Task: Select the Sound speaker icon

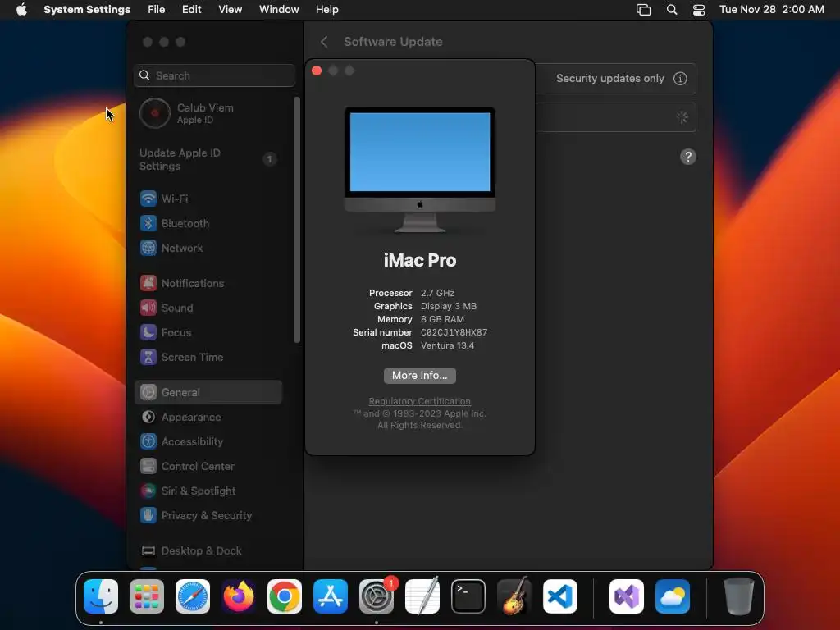Action: [148, 308]
